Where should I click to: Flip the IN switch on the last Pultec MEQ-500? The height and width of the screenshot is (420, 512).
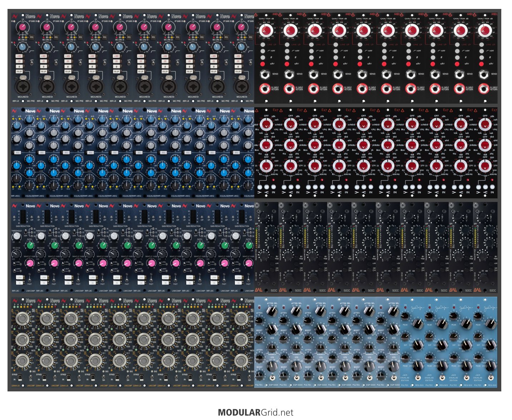pos(491,377)
